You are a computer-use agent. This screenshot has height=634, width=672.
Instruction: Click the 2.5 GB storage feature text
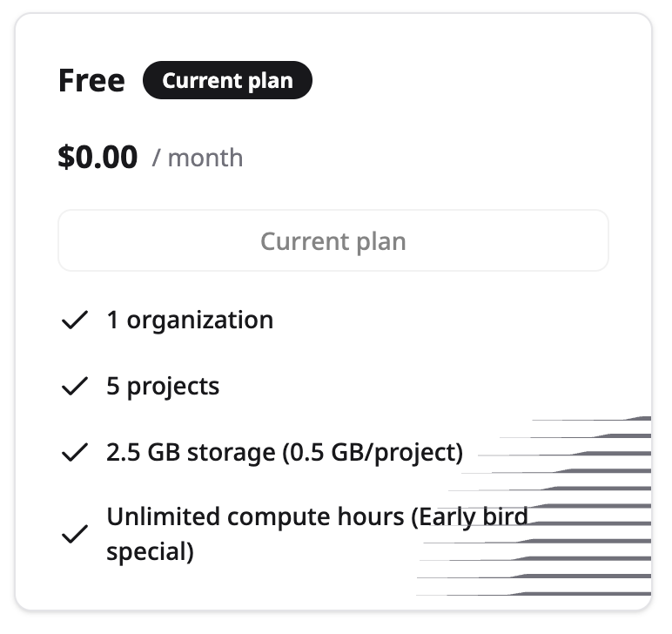point(285,453)
